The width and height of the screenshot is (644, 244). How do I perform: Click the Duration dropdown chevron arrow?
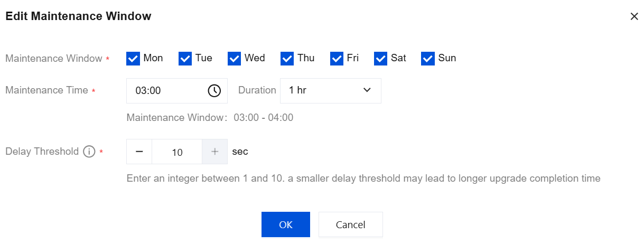coord(367,91)
